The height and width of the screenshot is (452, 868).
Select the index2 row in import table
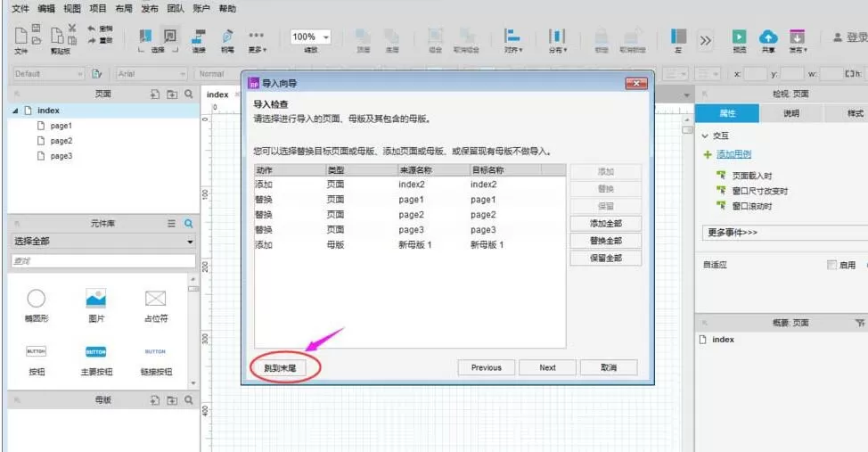(x=410, y=185)
